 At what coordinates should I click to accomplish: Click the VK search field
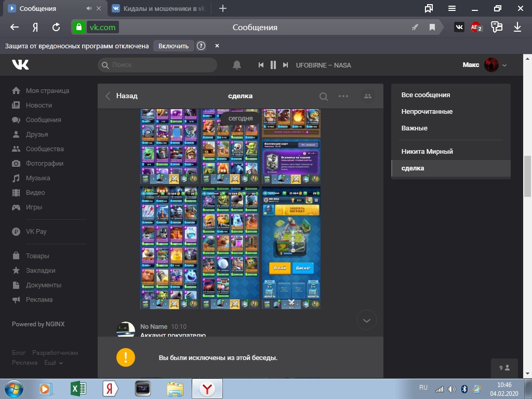157,65
